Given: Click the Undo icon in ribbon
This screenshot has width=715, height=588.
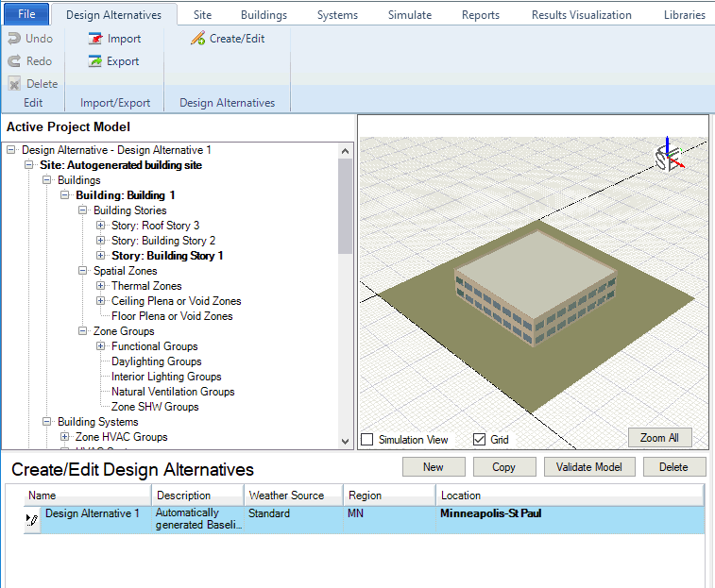Looking at the screenshot, I should (x=14, y=39).
